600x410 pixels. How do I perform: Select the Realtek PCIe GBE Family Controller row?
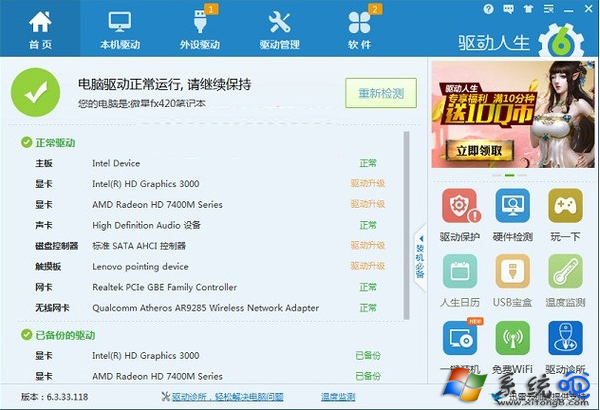click(210, 287)
